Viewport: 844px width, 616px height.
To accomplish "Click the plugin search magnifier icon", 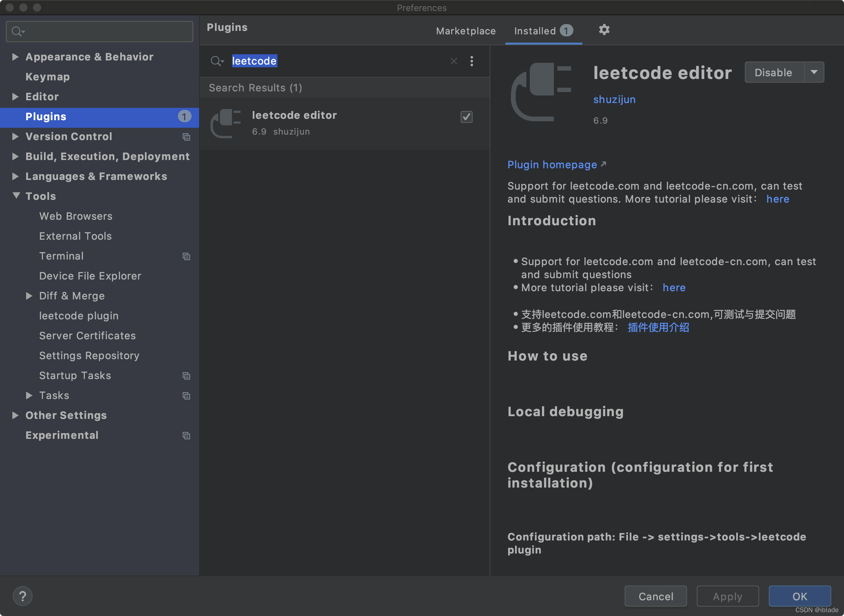I will (216, 61).
